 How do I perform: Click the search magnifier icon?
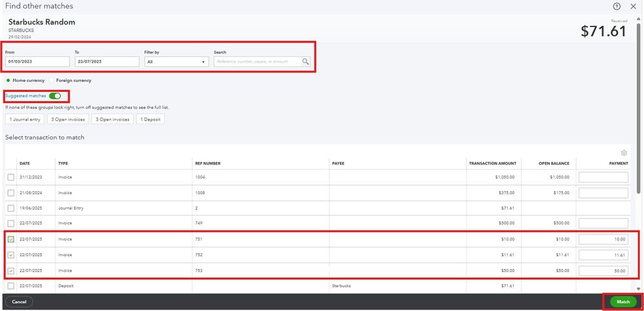point(305,62)
